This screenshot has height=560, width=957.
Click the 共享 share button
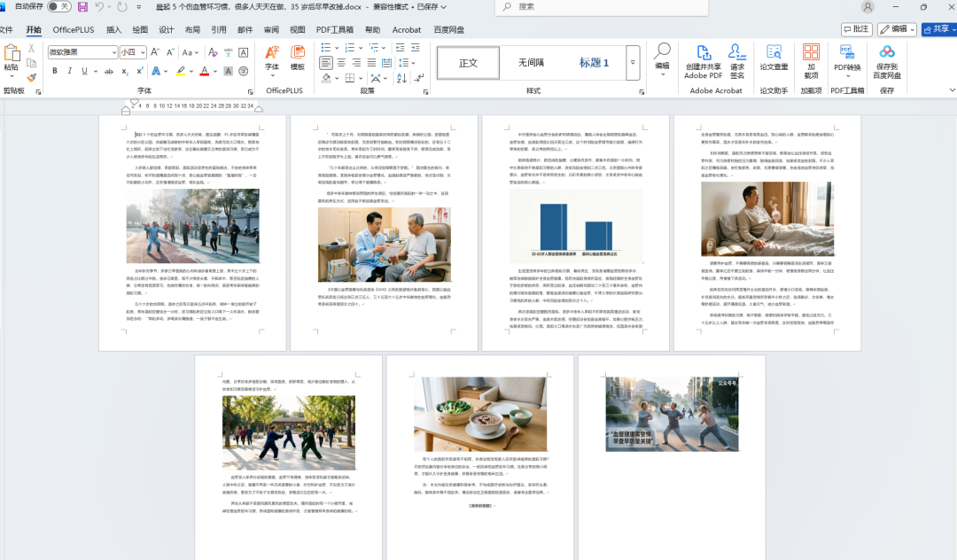tap(938, 29)
